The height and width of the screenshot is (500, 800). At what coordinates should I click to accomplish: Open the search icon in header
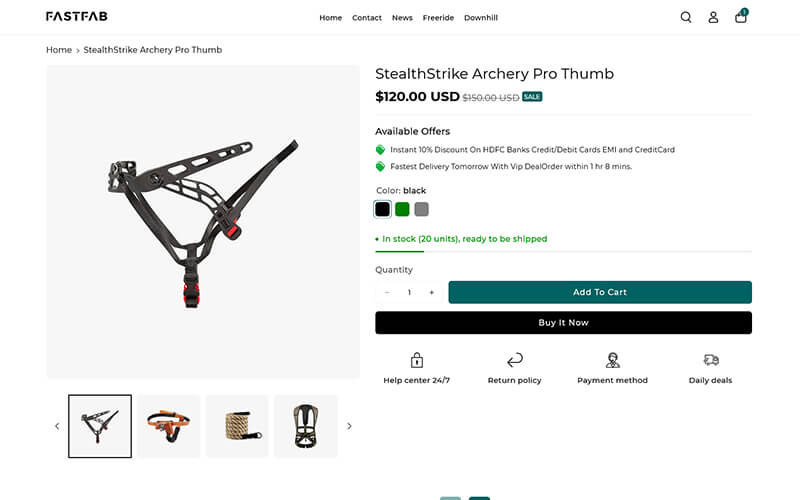(x=686, y=17)
